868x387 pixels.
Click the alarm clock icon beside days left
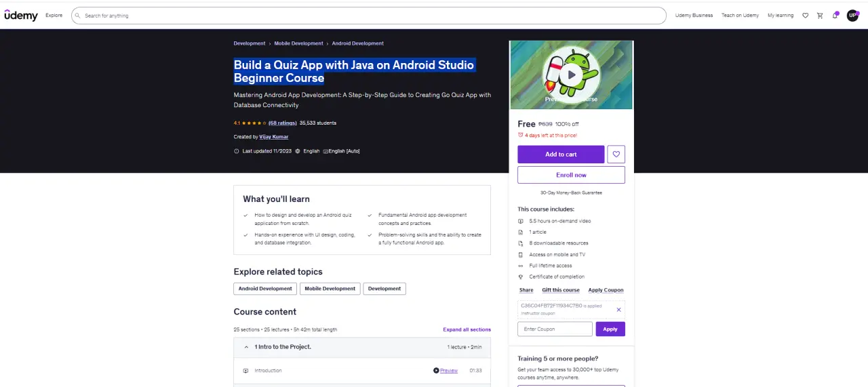click(521, 135)
